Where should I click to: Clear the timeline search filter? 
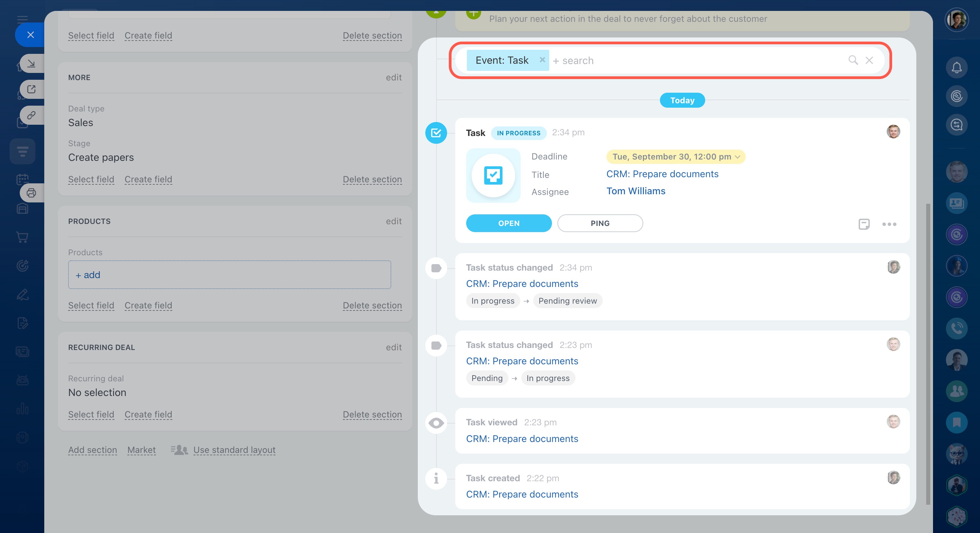pos(869,60)
